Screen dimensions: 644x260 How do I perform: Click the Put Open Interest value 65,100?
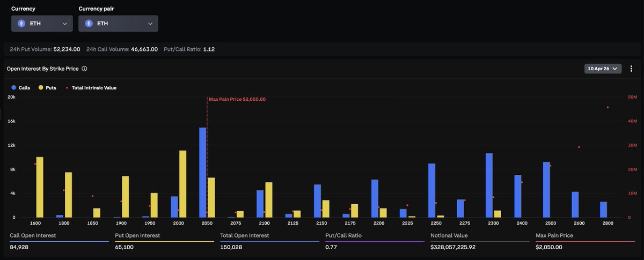[124, 247]
